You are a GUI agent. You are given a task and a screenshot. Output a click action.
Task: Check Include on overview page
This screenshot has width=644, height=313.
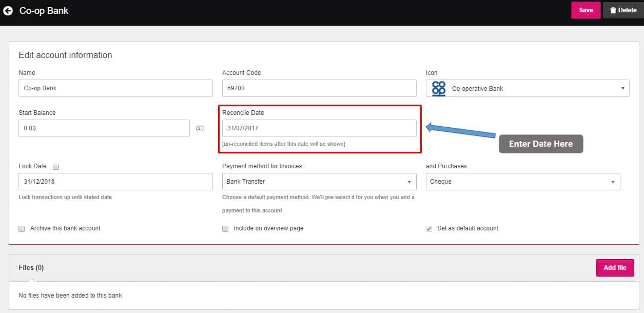(x=225, y=229)
